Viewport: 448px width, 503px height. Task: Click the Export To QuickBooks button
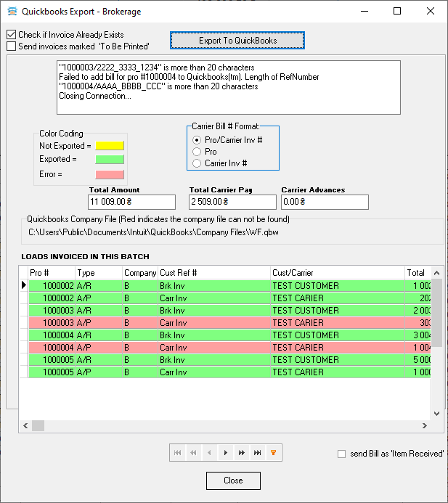[237, 41]
